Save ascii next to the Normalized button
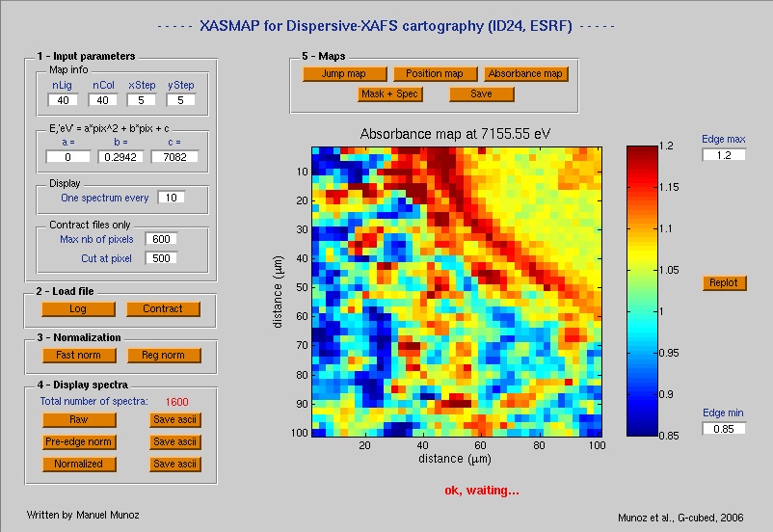The height and width of the screenshot is (532, 773). point(174,465)
